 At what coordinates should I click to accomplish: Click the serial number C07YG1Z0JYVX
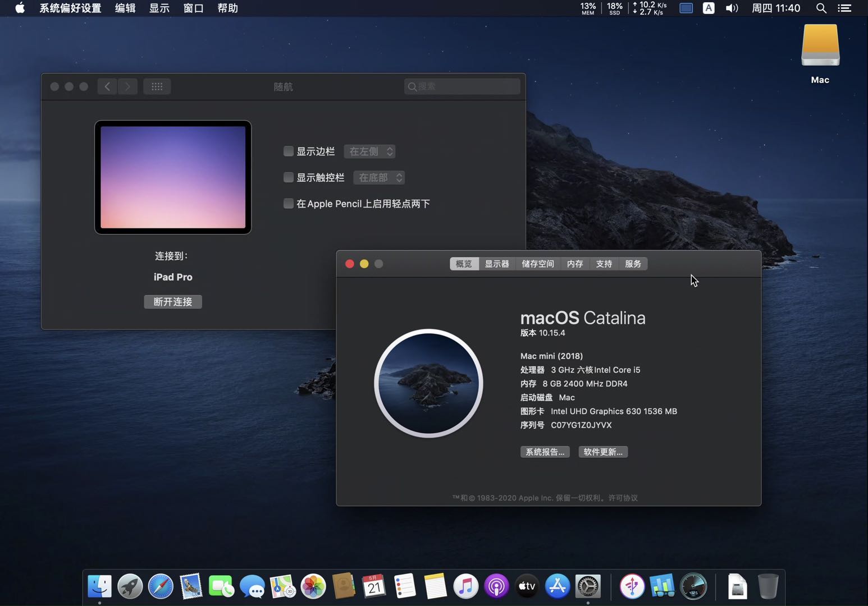coord(581,425)
